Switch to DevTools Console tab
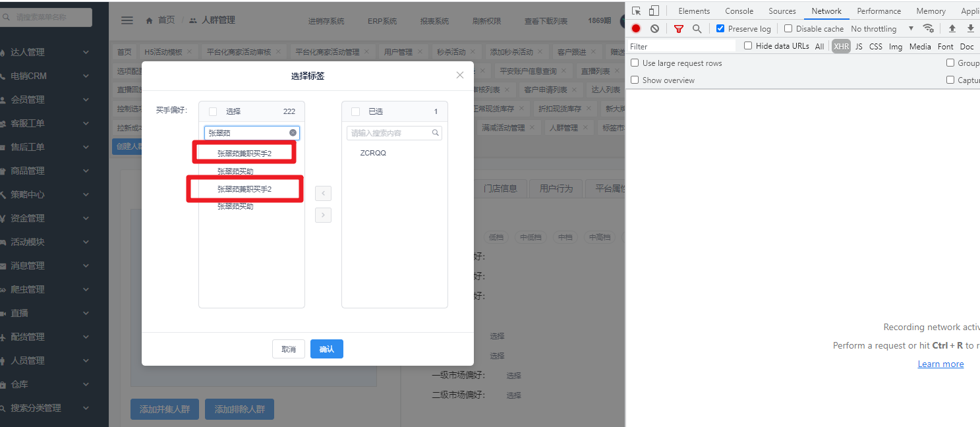This screenshot has height=427, width=980. (x=739, y=11)
